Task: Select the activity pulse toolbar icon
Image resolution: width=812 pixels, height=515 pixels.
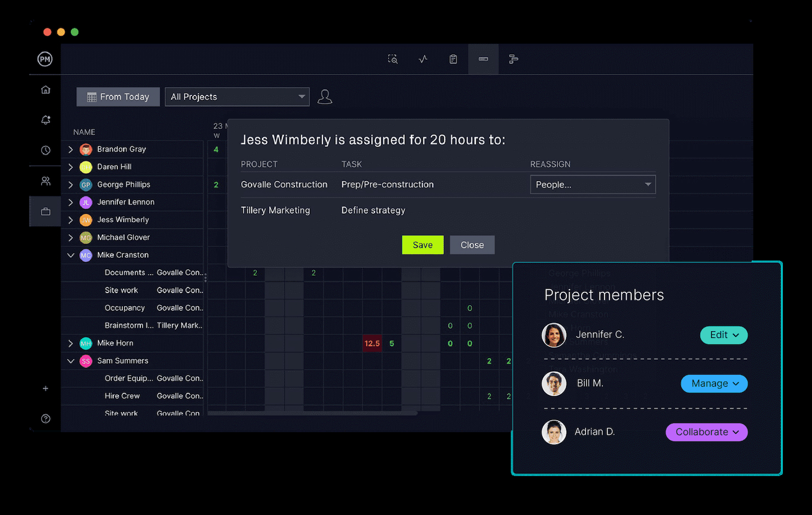Action: [423, 59]
